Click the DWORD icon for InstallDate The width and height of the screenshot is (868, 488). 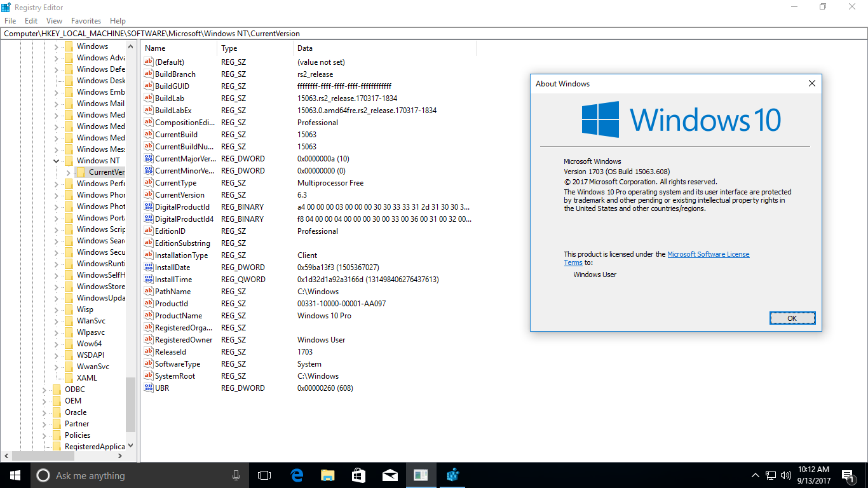point(149,268)
